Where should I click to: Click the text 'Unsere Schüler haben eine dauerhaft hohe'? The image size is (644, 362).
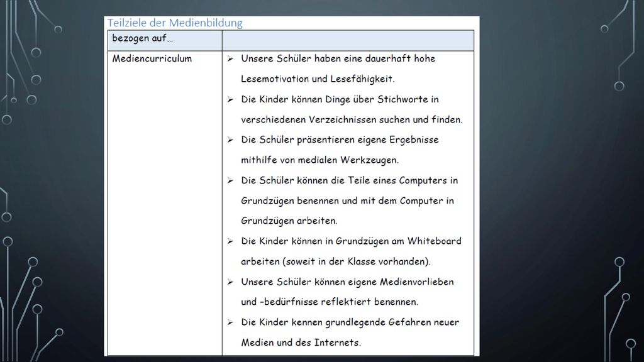click(x=338, y=58)
